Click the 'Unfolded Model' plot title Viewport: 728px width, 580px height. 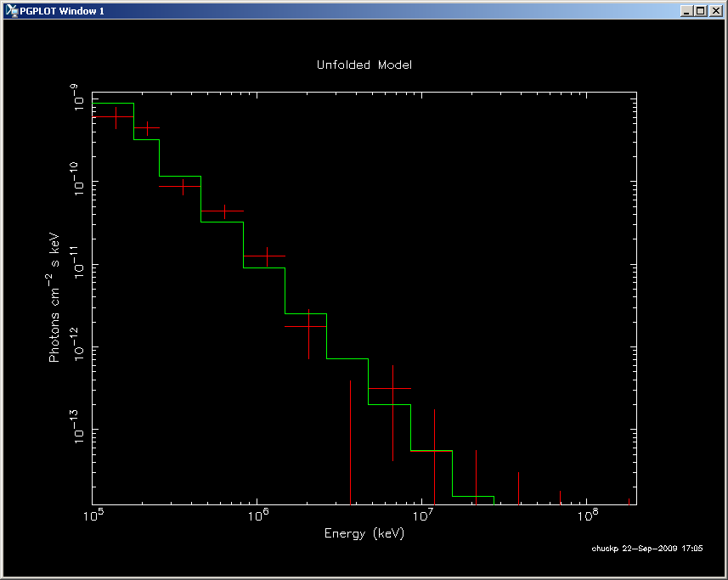(x=364, y=65)
